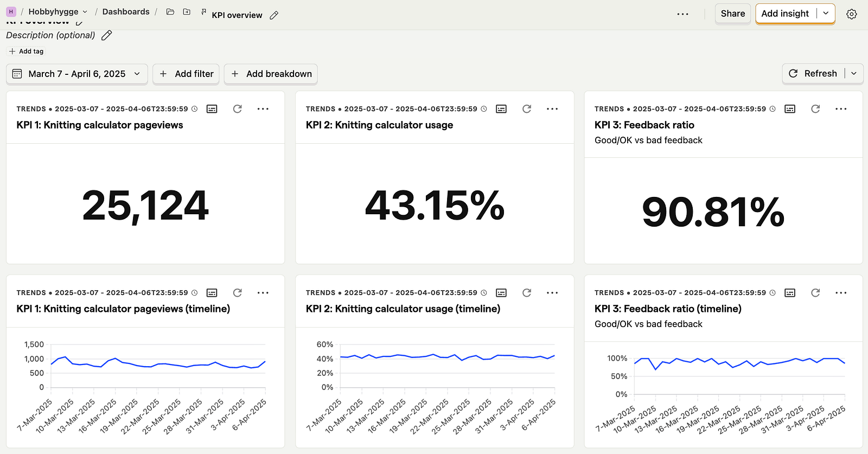Click the open folder icon in breadcrumb
This screenshot has width=868, height=454.
(170, 11)
